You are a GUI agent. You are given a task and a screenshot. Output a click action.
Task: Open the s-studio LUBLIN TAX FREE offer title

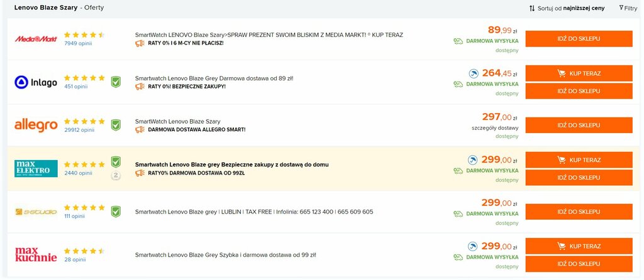(x=254, y=212)
